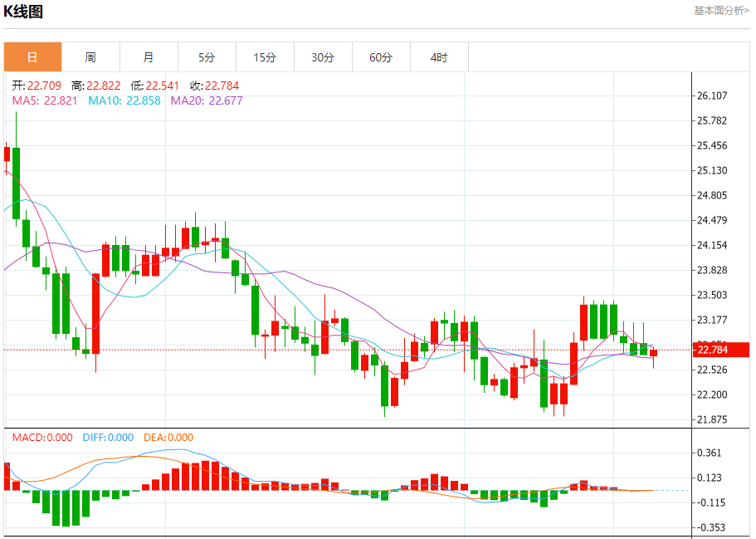This screenshot has width=756, height=539.
Task: Click the MA20: 22.677 legend label
Action: click(x=207, y=100)
